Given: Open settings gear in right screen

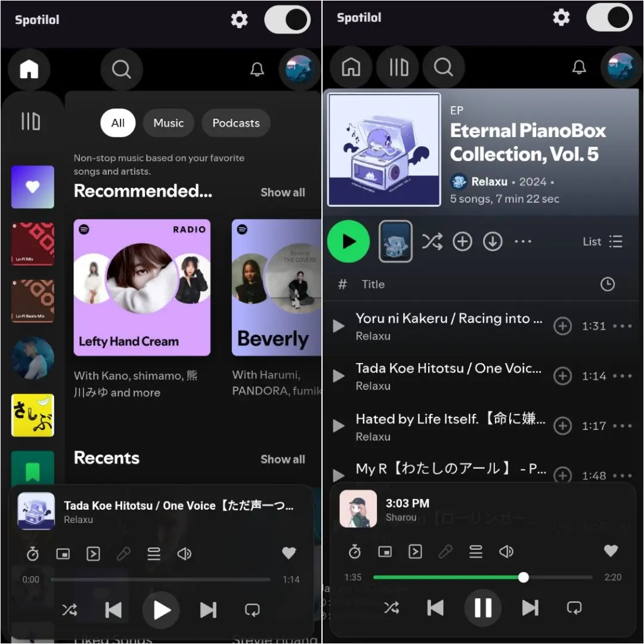Looking at the screenshot, I should (561, 17).
